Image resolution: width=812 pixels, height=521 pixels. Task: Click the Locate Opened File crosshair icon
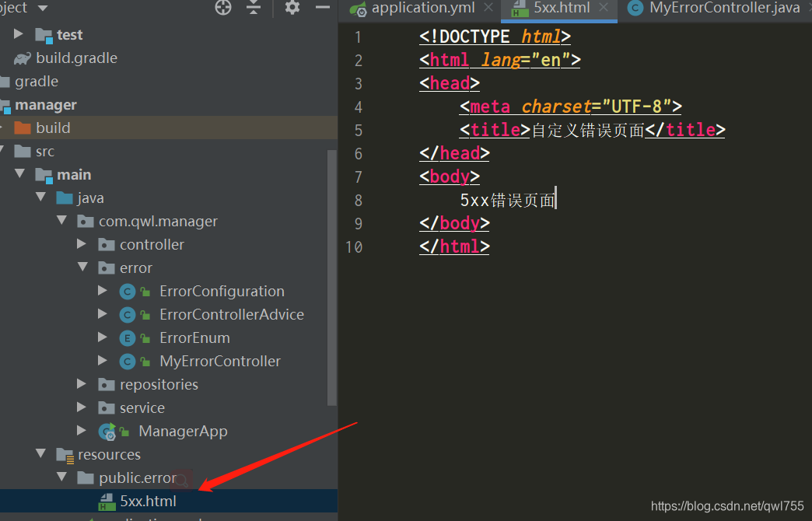coord(222,9)
